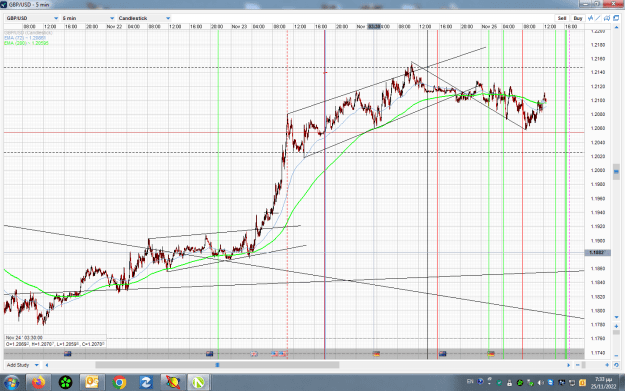Click the horizontal zoom slider handle
625x391 pixels.
(584, 365)
